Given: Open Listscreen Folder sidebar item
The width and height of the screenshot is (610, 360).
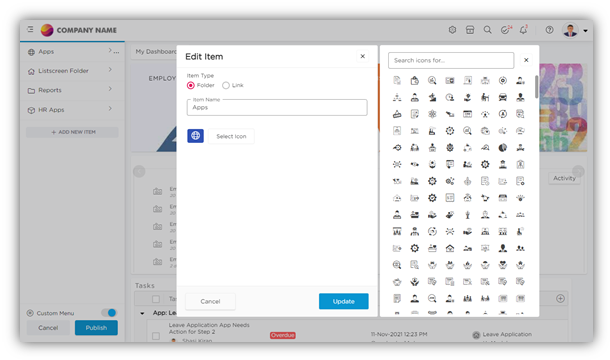Looking at the screenshot, I should click(63, 71).
